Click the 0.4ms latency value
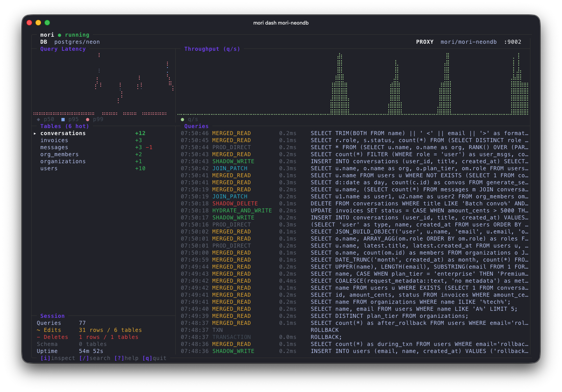The height and width of the screenshot is (392, 562). [x=288, y=281]
